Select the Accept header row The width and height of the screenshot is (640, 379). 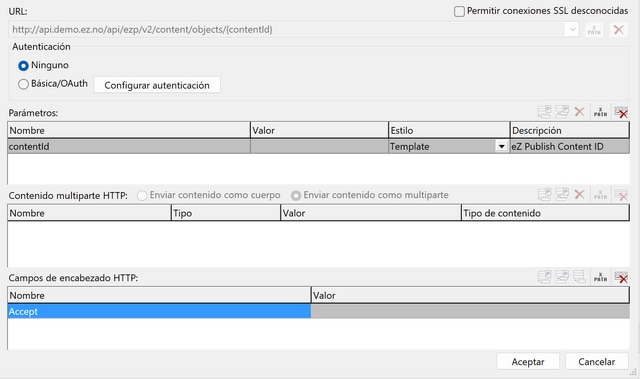pos(318,311)
